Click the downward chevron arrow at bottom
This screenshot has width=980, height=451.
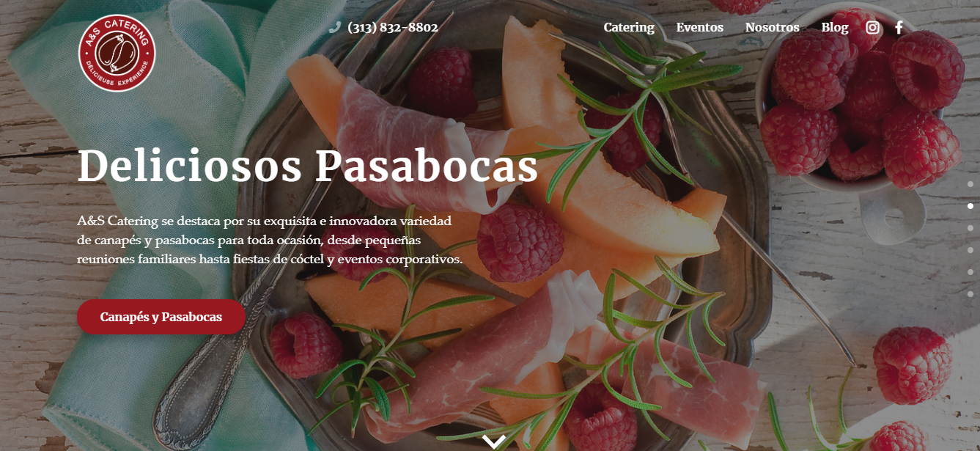click(495, 441)
